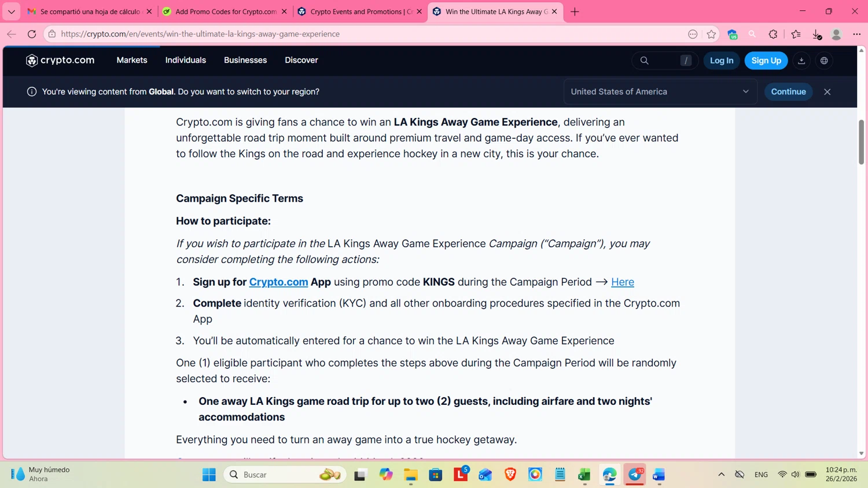Click the scrollbar up arrow
This screenshot has height=488, width=868.
click(861, 50)
